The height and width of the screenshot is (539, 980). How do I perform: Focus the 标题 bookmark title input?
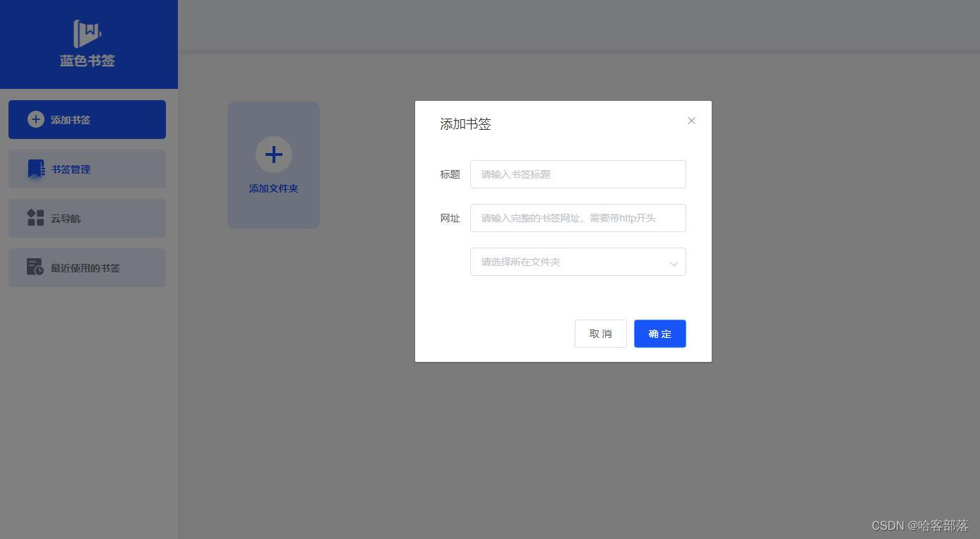(578, 174)
